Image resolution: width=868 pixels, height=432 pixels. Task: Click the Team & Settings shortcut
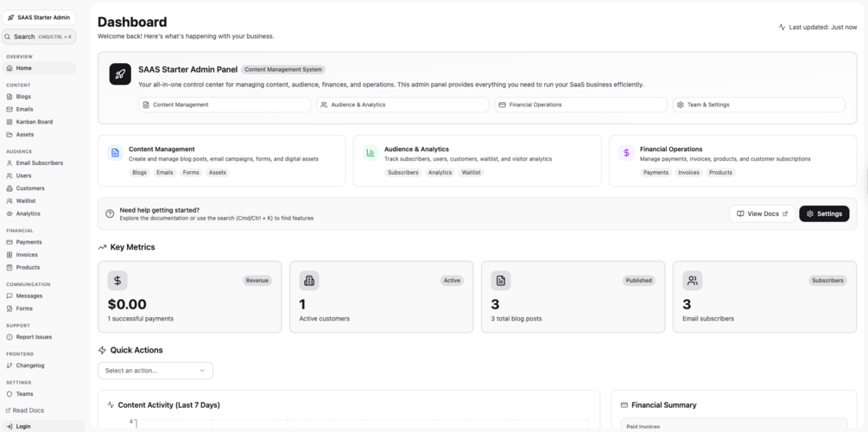(x=758, y=105)
